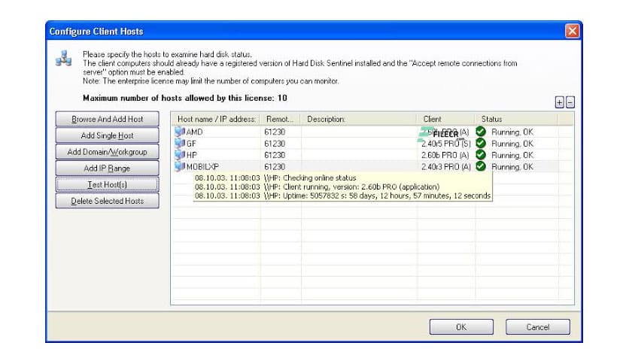This screenshot has height=364, width=629.
Task: Click port 61230 in the MOBILXP row
Action: [275, 167]
